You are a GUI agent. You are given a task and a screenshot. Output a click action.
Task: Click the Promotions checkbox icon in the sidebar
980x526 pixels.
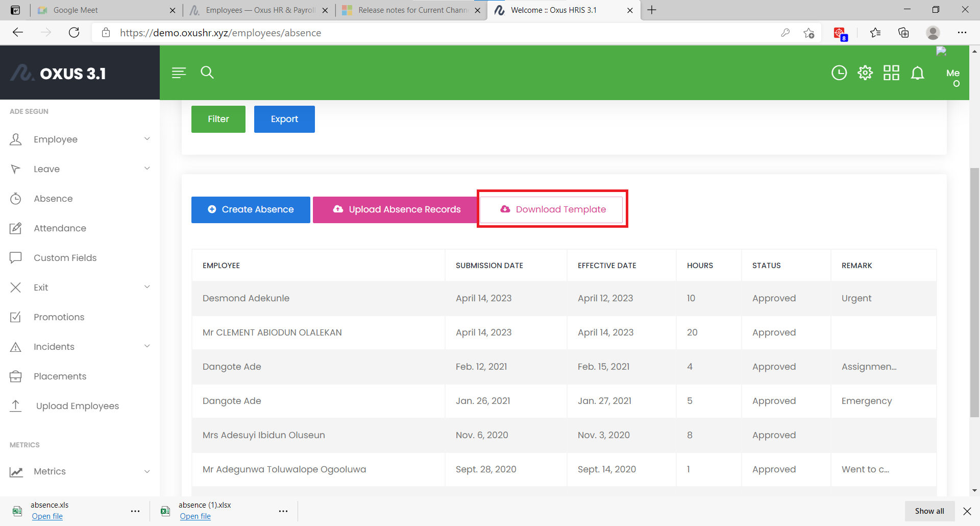pos(16,317)
